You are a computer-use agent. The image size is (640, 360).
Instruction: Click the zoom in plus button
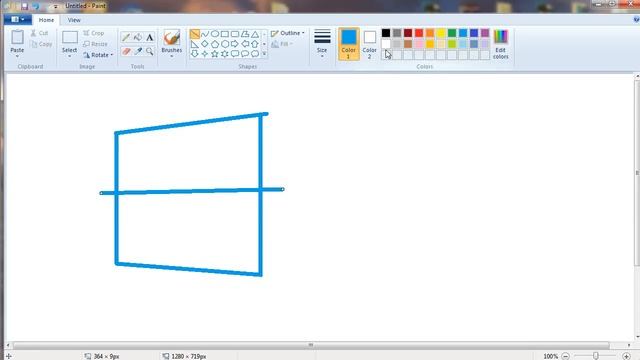[x=627, y=356]
